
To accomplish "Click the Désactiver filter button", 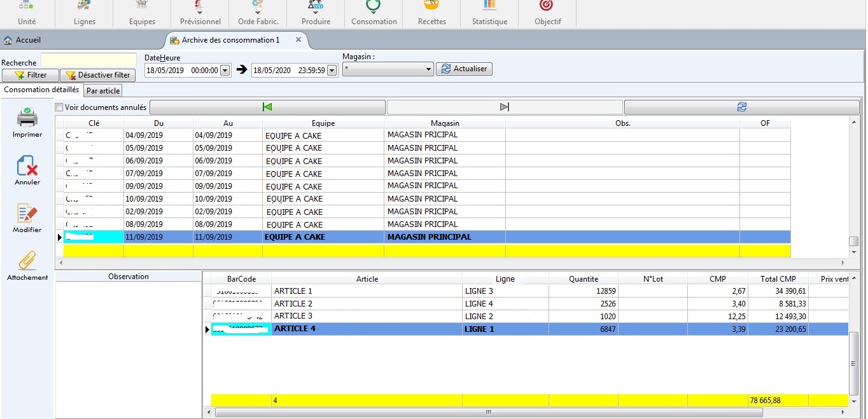I will tap(97, 75).
